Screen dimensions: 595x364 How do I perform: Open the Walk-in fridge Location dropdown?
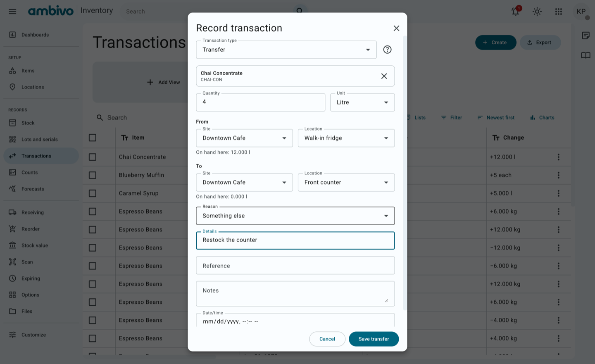pos(346,138)
